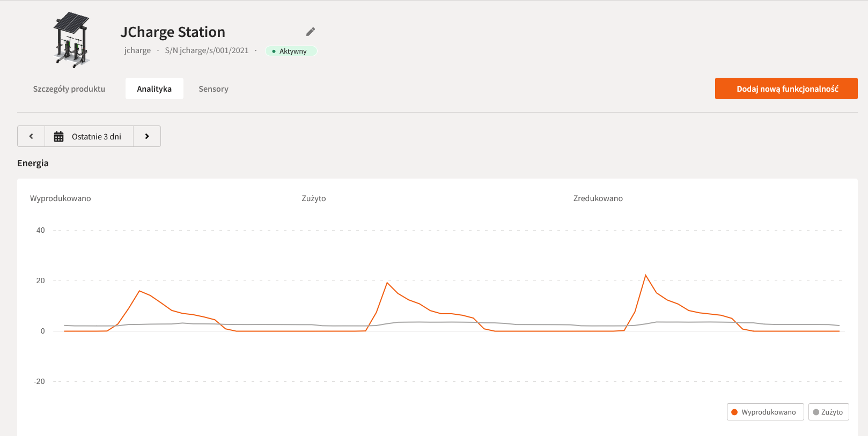Open the Ostatnie 3 dni date range selector
The height and width of the screenshot is (436, 868).
pos(89,136)
